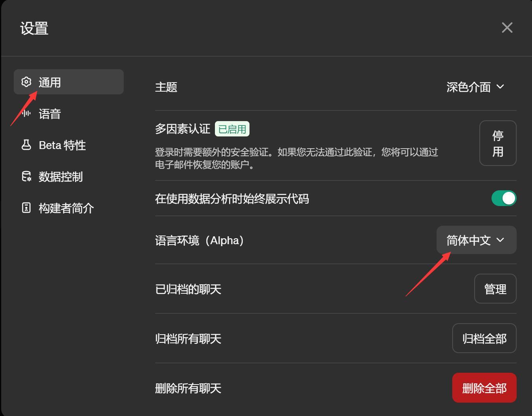Open the 主题 dropdown showing 深色介面
This screenshot has height=416, width=532.
point(475,87)
